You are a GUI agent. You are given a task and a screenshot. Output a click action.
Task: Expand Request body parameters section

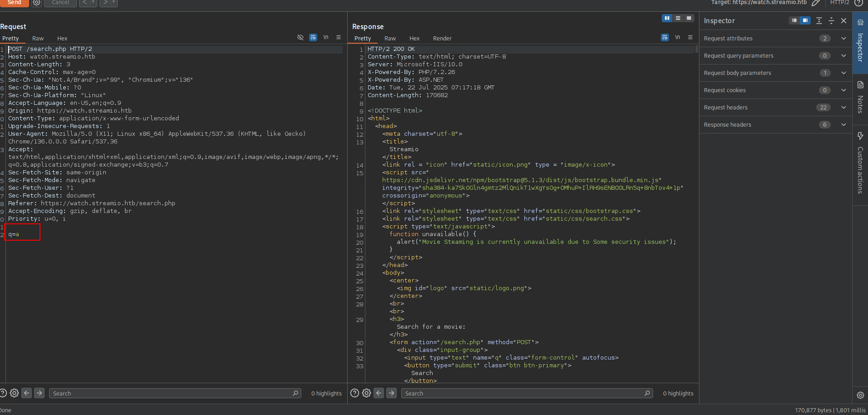[775, 73]
